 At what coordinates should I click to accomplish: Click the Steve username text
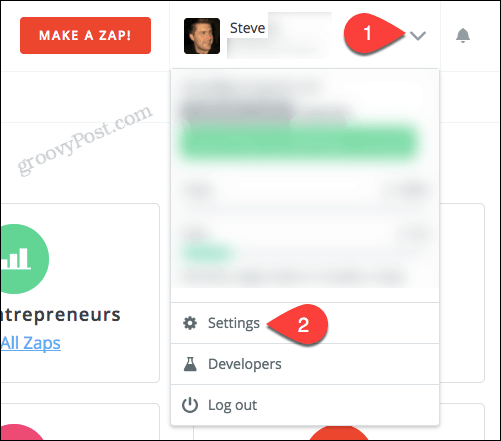pyautogui.click(x=247, y=28)
